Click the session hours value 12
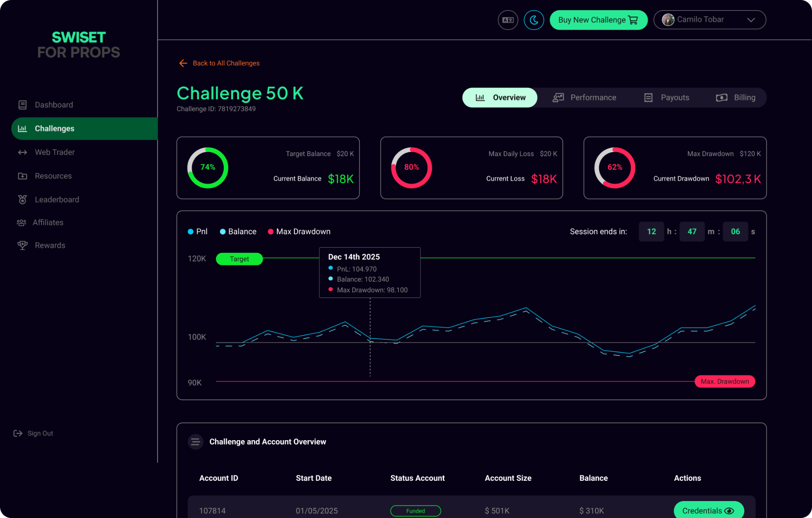This screenshot has height=518, width=812. pyautogui.click(x=651, y=231)
